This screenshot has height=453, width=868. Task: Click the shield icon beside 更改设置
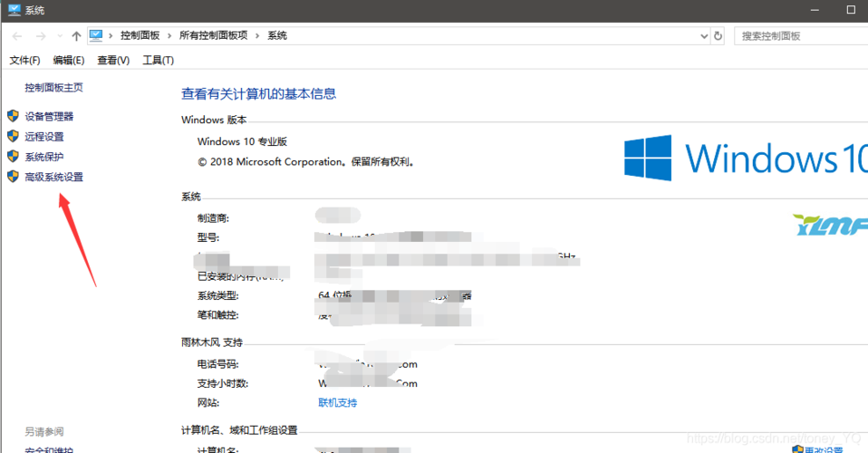pos(797,449)
